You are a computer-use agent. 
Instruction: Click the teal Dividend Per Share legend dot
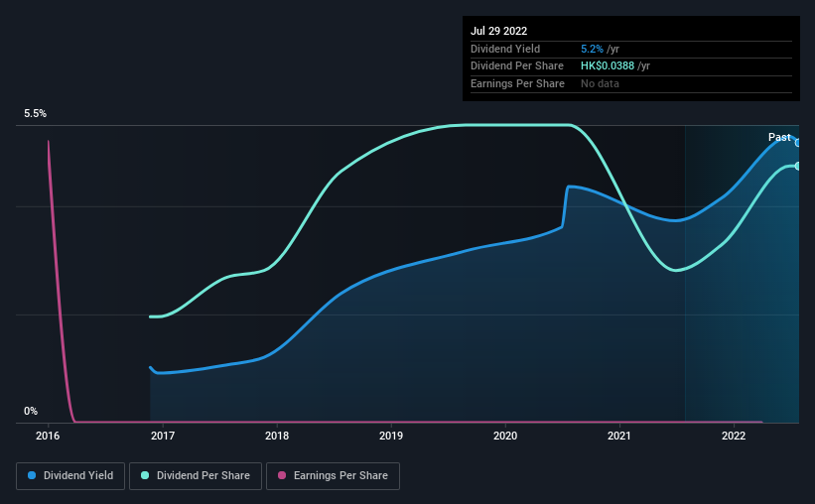pyautogui.click(x=145, y=475)
